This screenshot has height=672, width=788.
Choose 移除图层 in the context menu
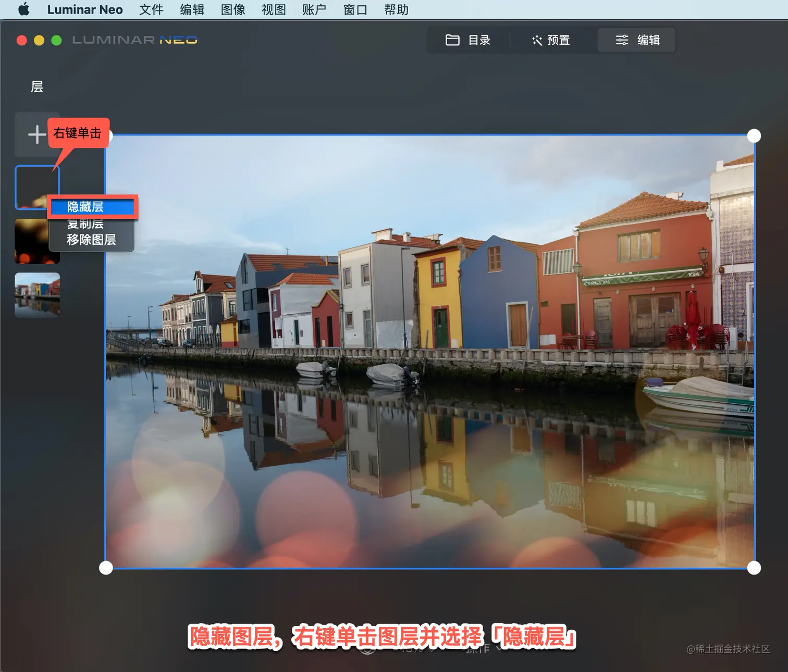pos(92,240)
